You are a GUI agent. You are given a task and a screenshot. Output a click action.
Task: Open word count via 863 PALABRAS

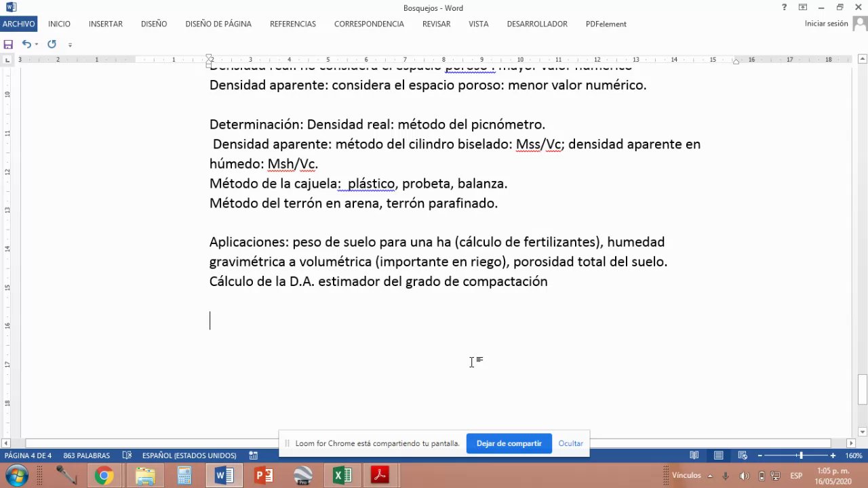pos(86,455)
